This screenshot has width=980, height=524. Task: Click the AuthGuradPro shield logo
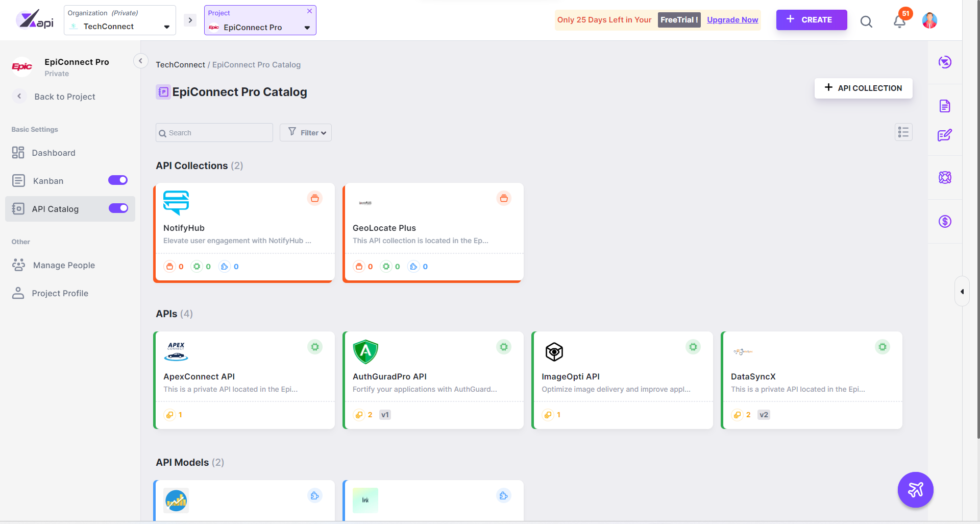(x=365, y=351)
